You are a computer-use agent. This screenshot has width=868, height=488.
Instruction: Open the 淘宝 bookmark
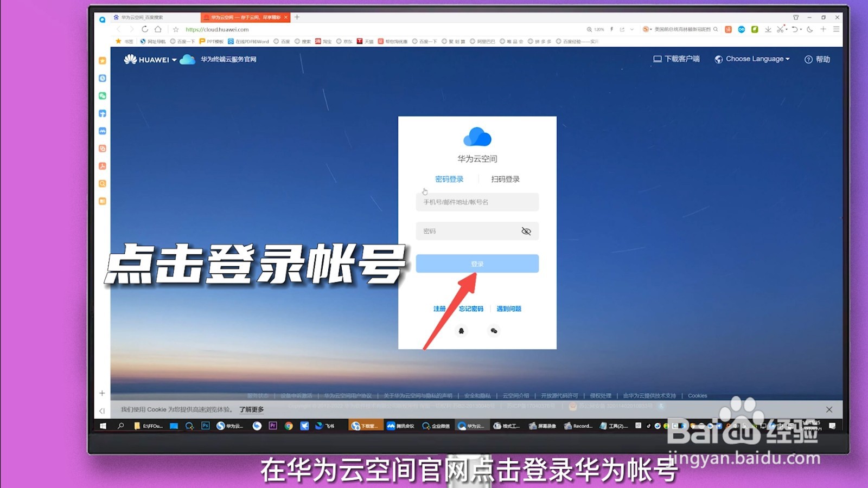coord(323,41)
